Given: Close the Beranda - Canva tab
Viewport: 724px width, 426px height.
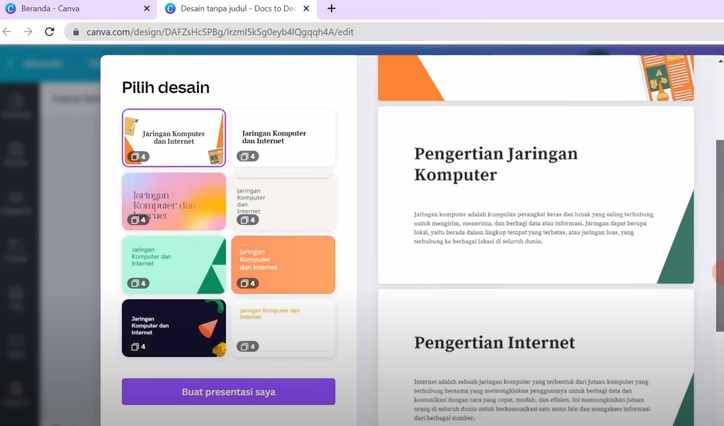Looking at the screenshot, I should pos(147,8).
